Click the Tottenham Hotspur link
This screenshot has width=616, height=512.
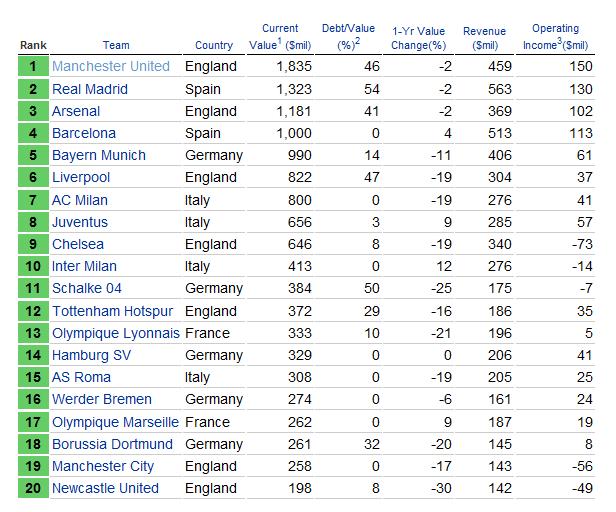pos(112,311)
